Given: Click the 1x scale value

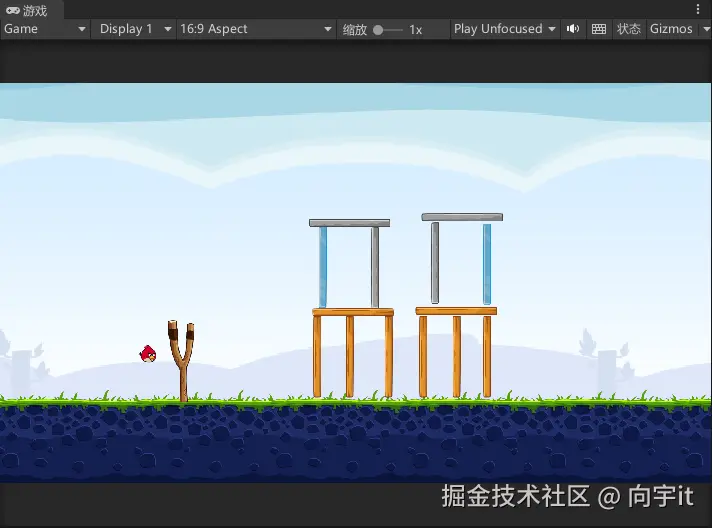Looking at the screenshot, I should click(415, 30).
